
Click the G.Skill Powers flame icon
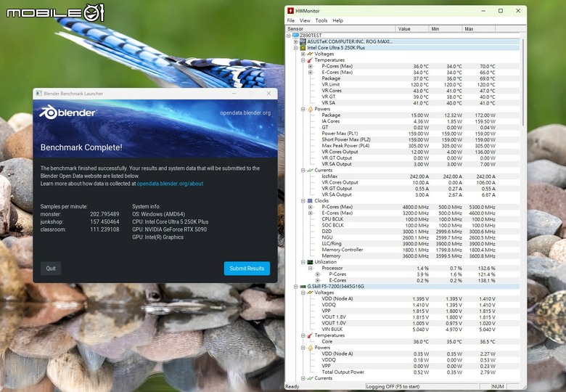310,348
